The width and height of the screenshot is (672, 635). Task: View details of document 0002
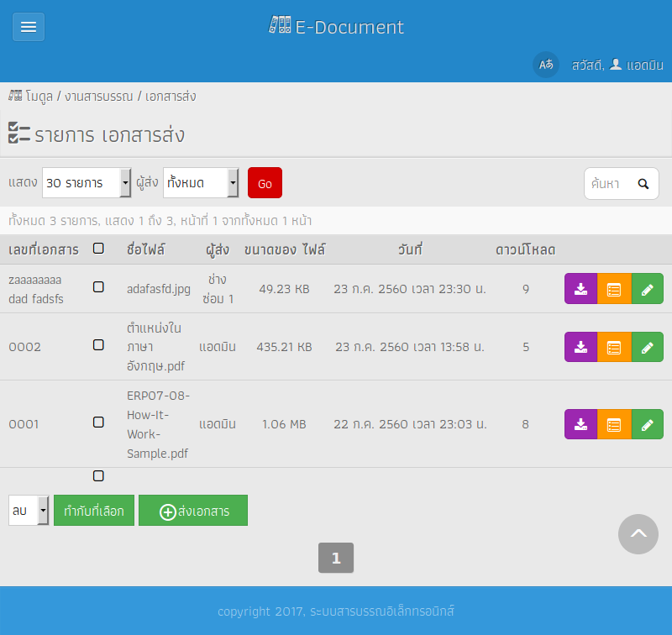pos(614,347)
